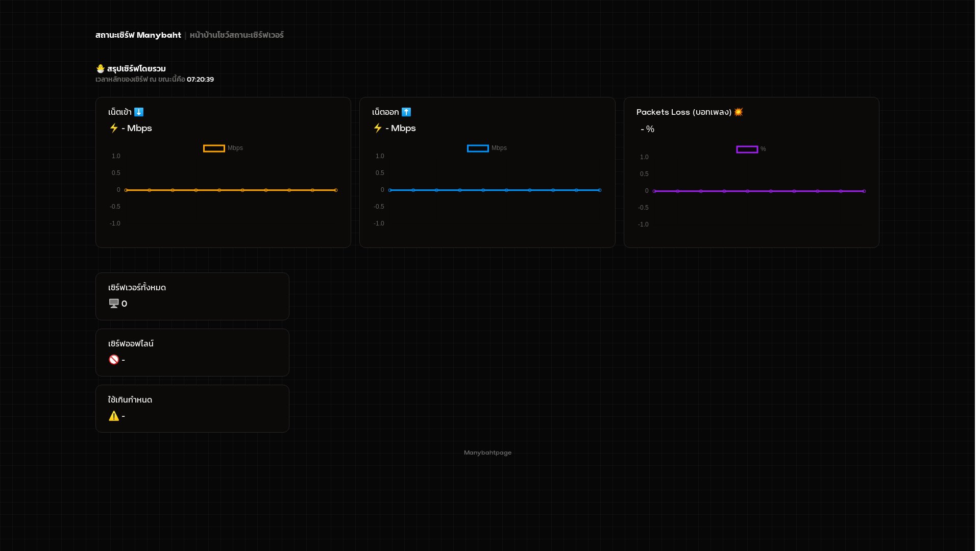Click the explosion icon beside Packets Loss
Viewport: 980px width, 551px height.
tap(739, 112)
